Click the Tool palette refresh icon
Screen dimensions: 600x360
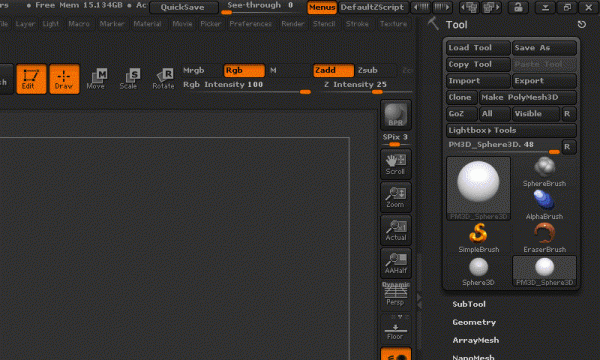pos(582,24)
